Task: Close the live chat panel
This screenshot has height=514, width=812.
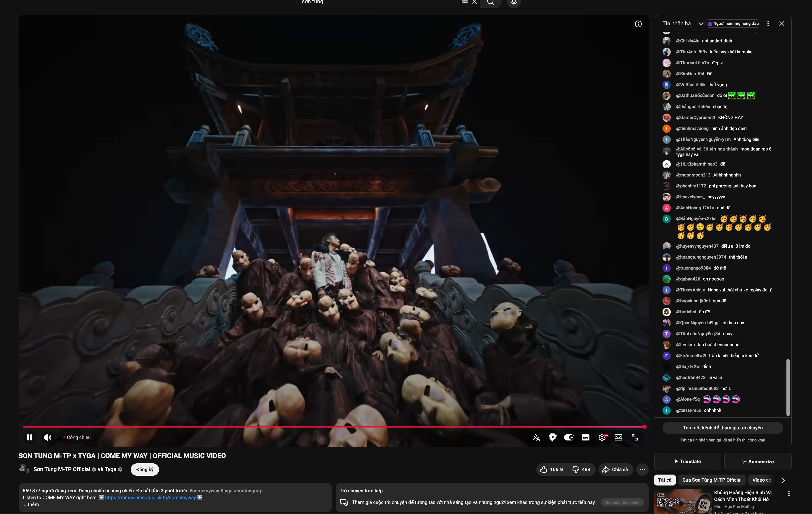Action: click(x=782, y=23)
